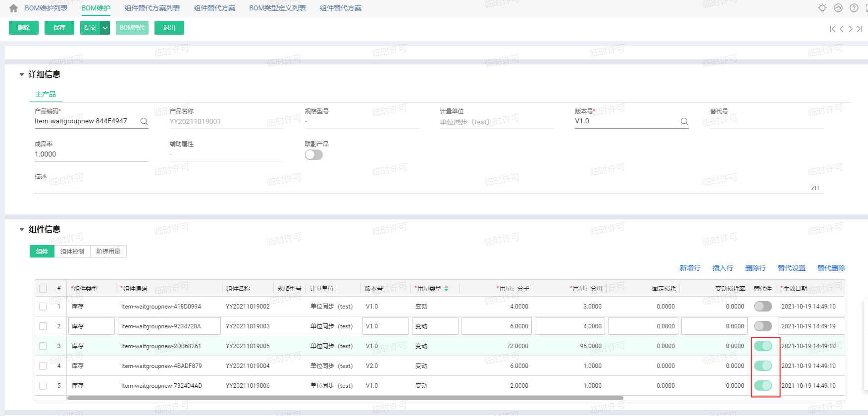Image resolution: width=868 pixels, height=416 pixels.
Task: Click row 2 用量分子 field 6.0000
Action: pyautogui.click(x=496, y=326)
